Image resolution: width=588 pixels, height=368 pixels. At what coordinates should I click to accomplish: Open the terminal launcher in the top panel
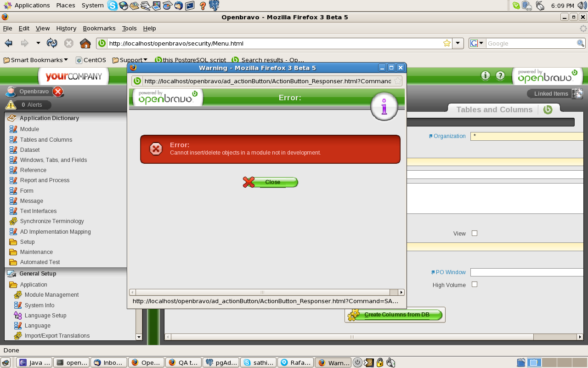189,6
